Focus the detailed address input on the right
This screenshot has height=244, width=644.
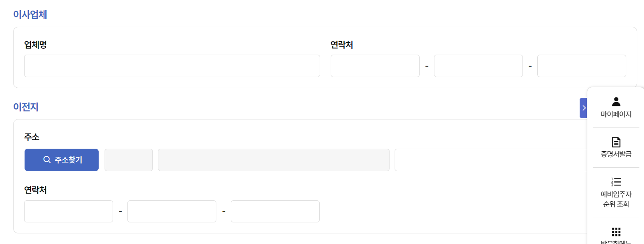(487, 160)
